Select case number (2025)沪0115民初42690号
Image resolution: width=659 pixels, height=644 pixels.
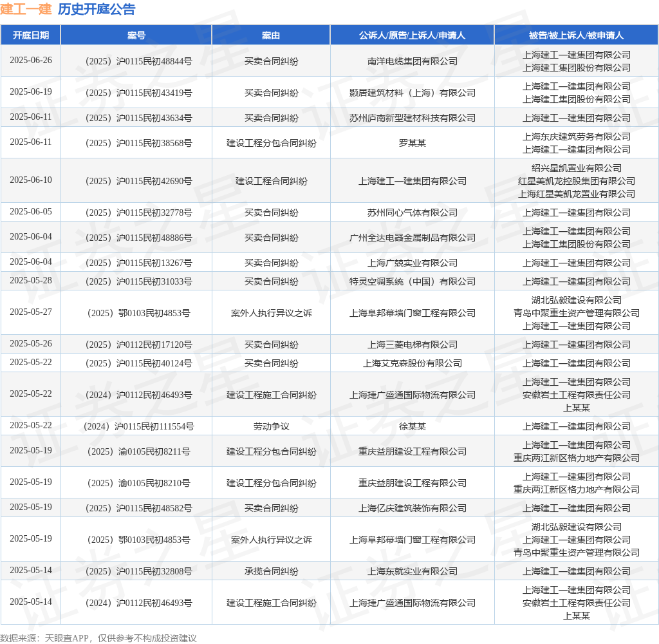coord(139,182)
